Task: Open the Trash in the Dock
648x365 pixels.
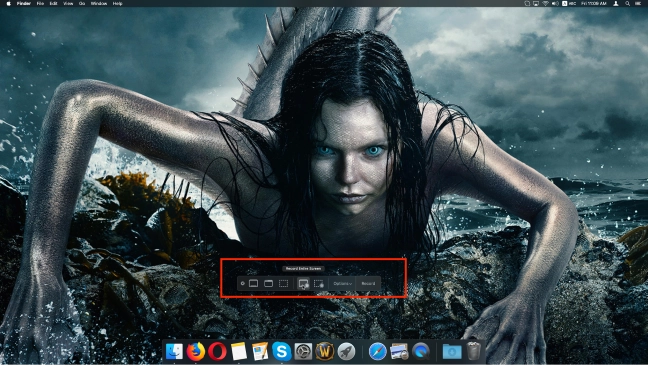Action: point(474,351)
